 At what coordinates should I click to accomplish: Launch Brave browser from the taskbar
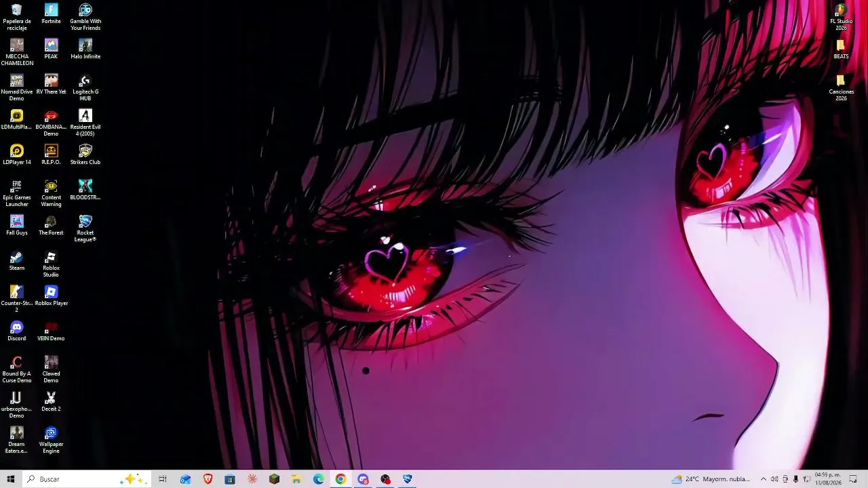pos(208,479)
